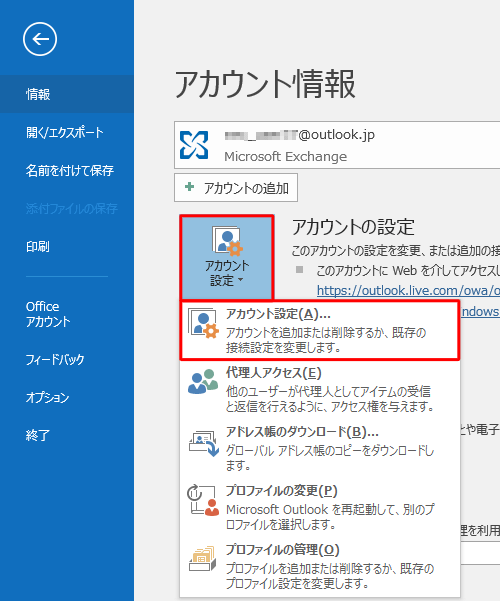The image size is (500, 601).
Task: Click the アカウントの追加 button
Action: click(x=236, y=188)
